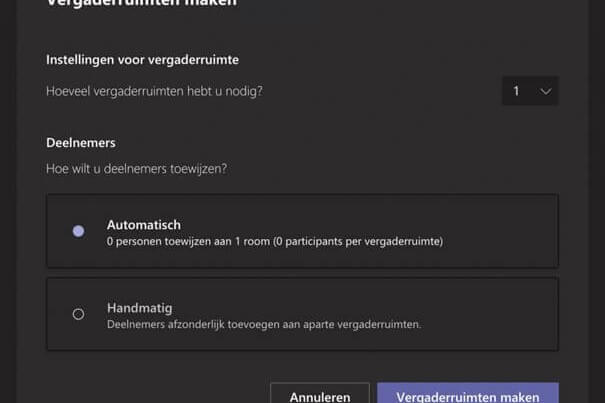Select the Automatisch radio button
This screenshot has width=605, height=403.
click(78, 231)
